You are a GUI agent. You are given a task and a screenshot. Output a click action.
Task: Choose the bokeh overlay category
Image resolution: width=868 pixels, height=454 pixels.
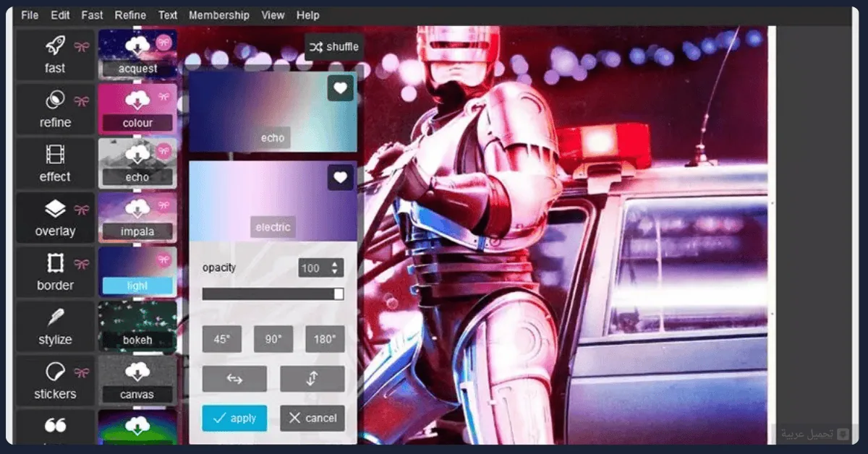click(x=137, y=326)
